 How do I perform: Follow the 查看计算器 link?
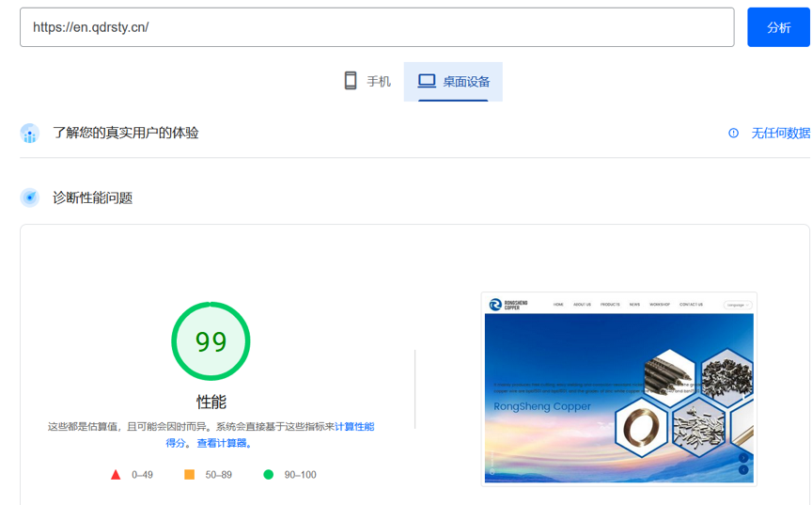[x=221, y=443]
